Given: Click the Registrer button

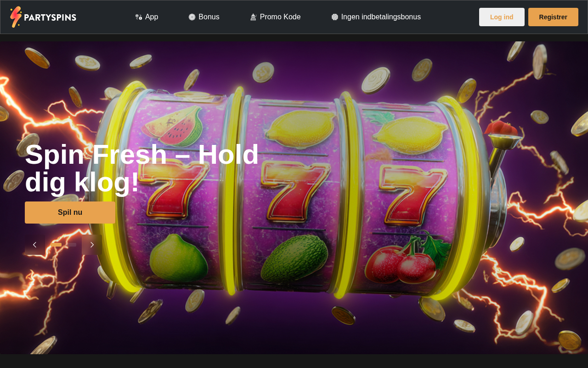Looking at the screenshot, I should coord(553,17).
